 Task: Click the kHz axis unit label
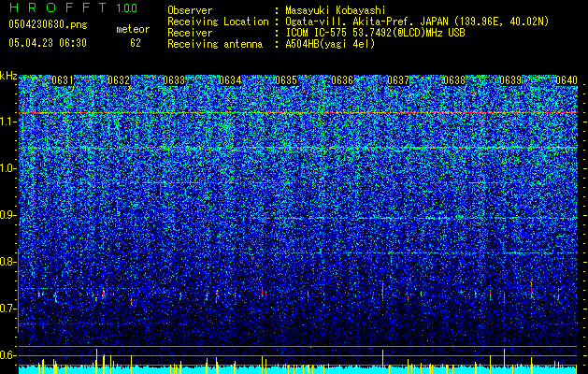tap(8, 76)
